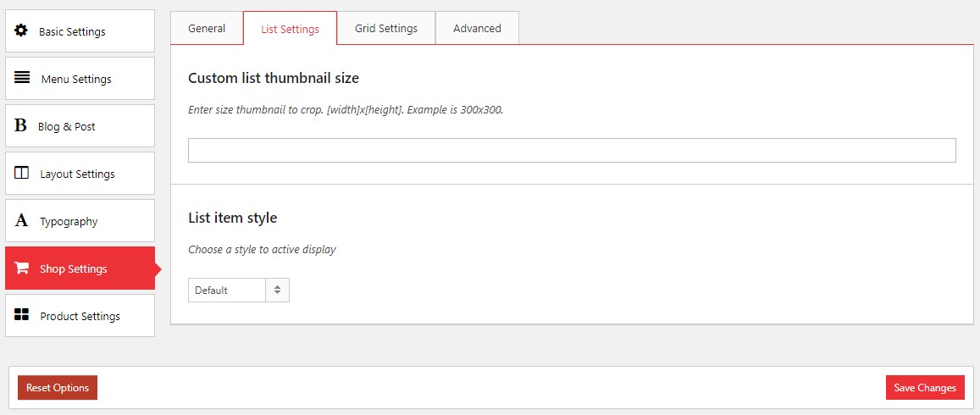
Task: Go to the Advanced tab
Action: pyautogui.click(x=477, y=28)
